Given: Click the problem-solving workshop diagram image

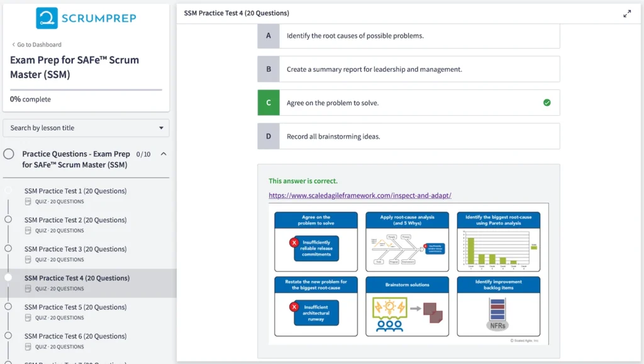Looking at the screenshot, I should [x=408, y=273].
